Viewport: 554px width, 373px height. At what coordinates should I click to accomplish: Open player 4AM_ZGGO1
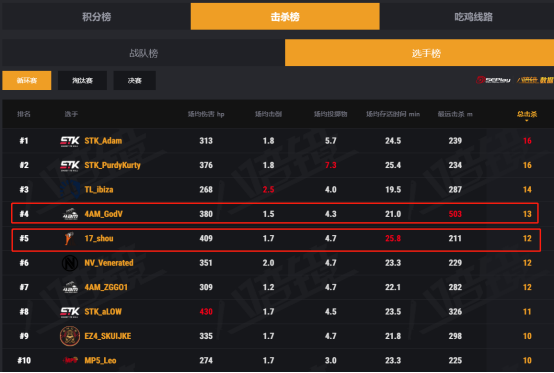106,287
